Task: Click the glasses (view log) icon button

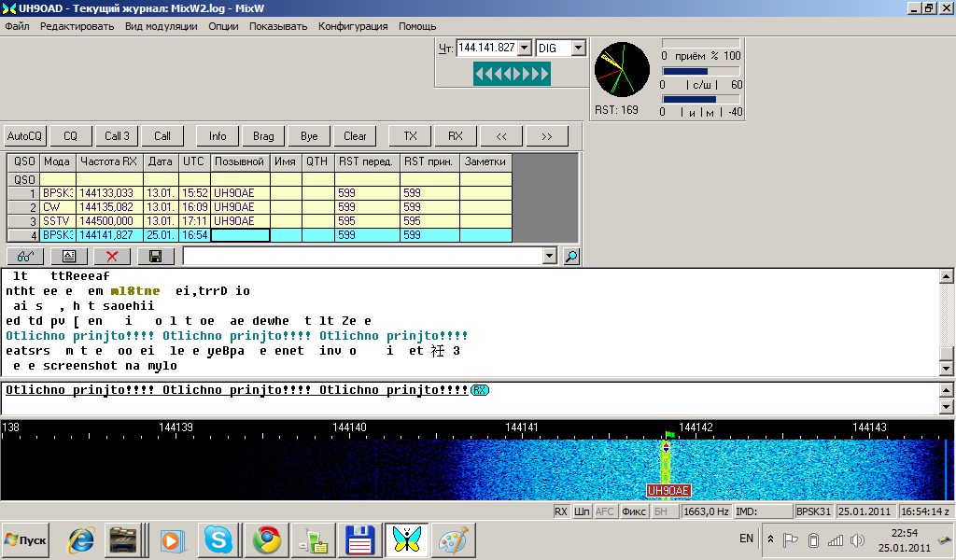Action: pos(24,256)
